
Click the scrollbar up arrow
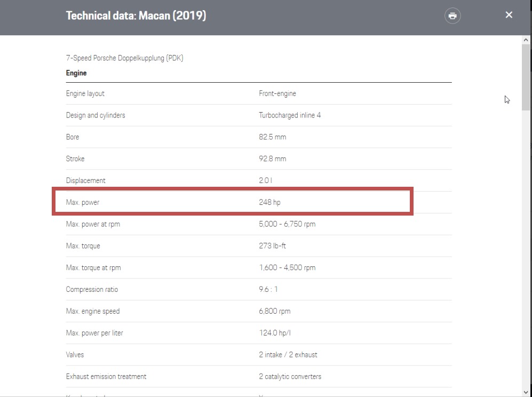[526, 39]
